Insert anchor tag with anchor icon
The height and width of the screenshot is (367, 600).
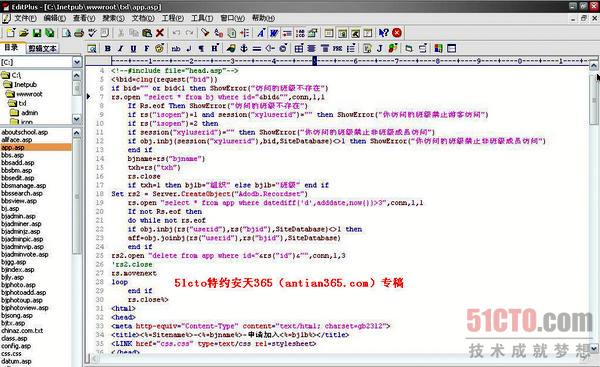244,48
